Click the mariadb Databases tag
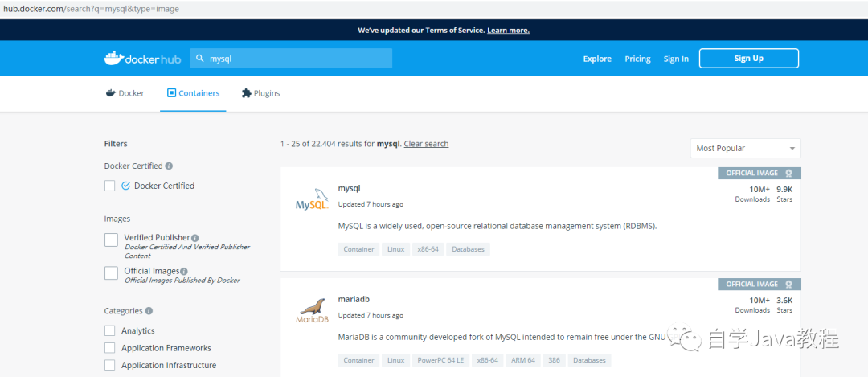This screenshot has width=868, height=377. (x=589, y=360)
